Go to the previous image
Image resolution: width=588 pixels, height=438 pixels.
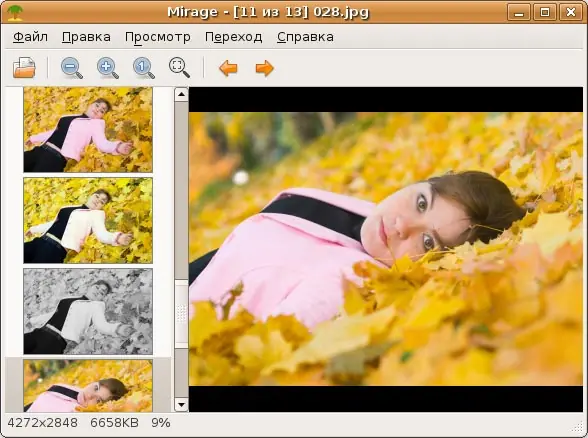click(x=228, y=68)
